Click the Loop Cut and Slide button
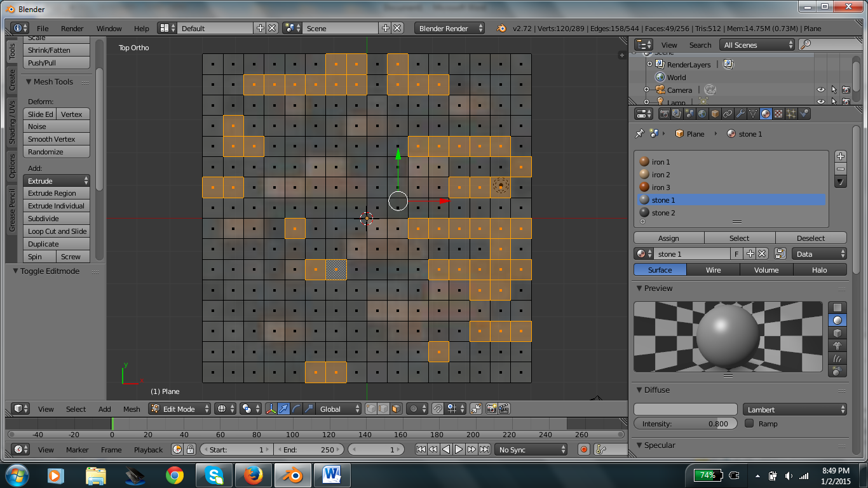868x488 pixels. [x=57, y=231]
